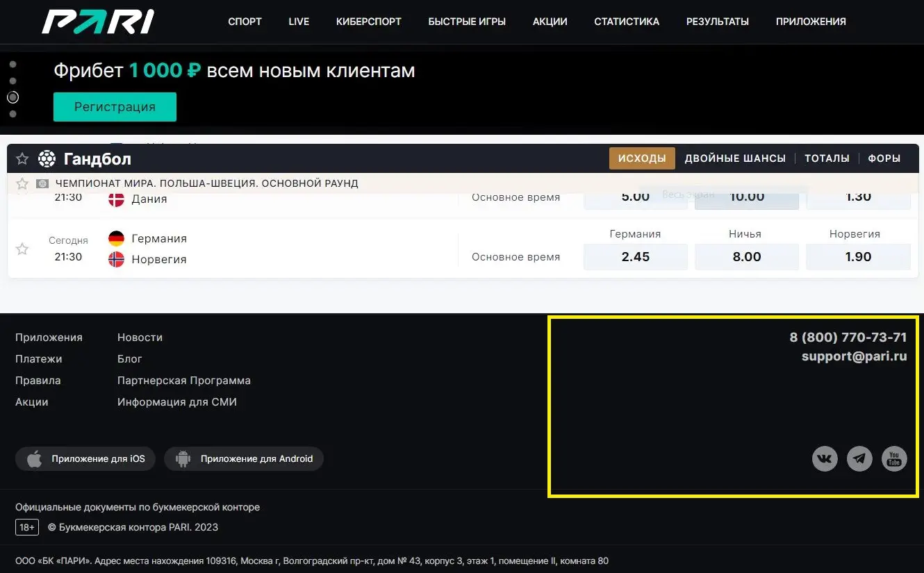
Task: Click the Регистрация button
Action: pos(115,107)
